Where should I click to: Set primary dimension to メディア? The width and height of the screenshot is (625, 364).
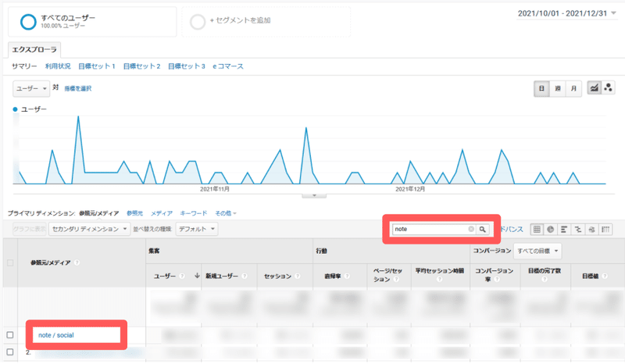coord(162,213)
